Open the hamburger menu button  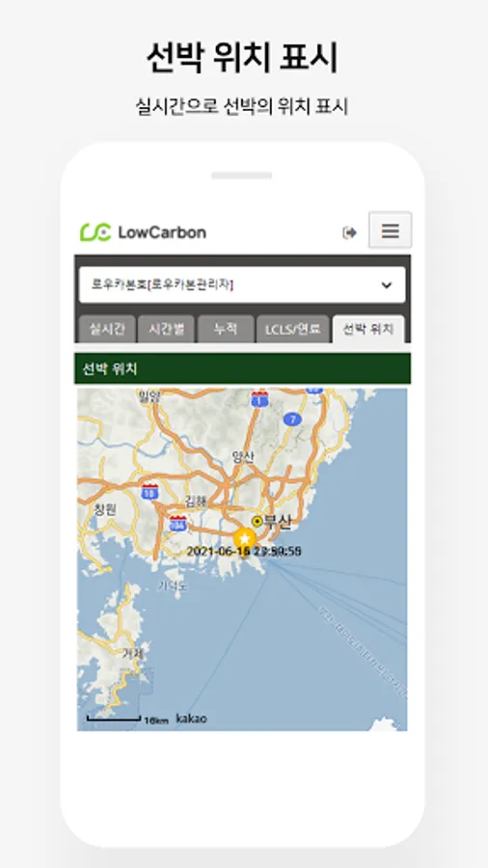pos(390,231)
